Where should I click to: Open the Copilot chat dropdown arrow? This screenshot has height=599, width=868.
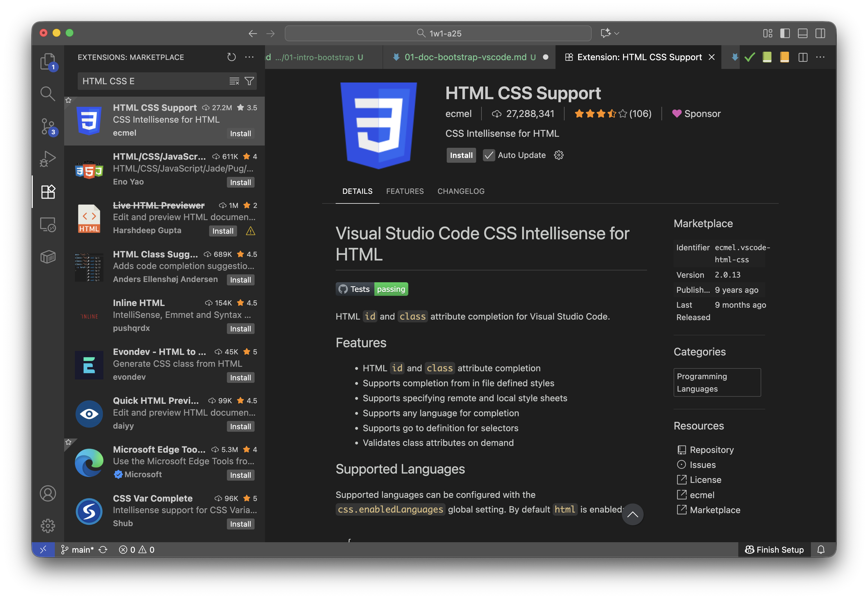[617, 33]
